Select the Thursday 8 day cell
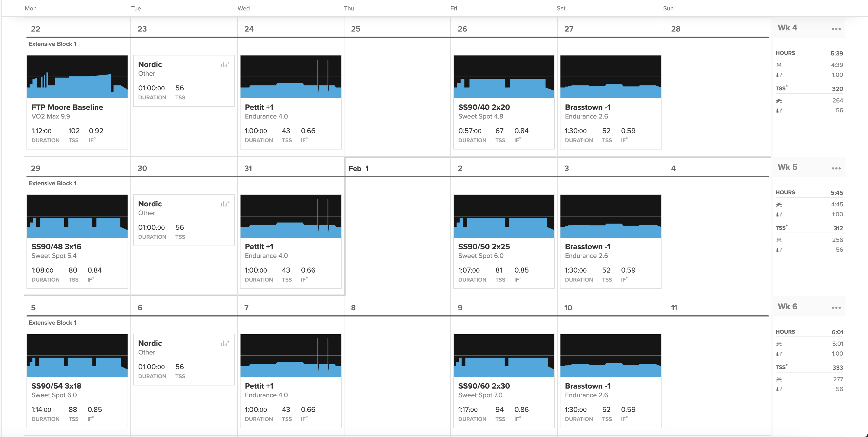The height and width of the screenshot is (437, 868). click(397, 365)
